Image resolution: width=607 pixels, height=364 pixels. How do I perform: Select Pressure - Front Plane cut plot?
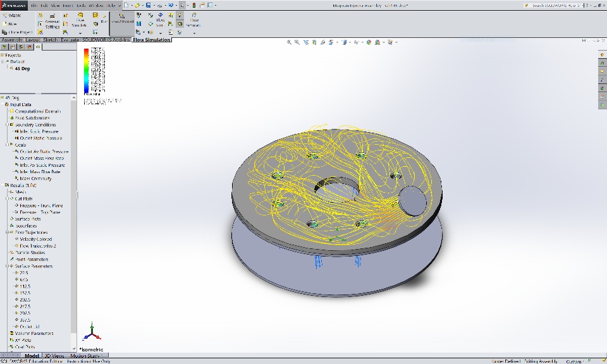41,206
